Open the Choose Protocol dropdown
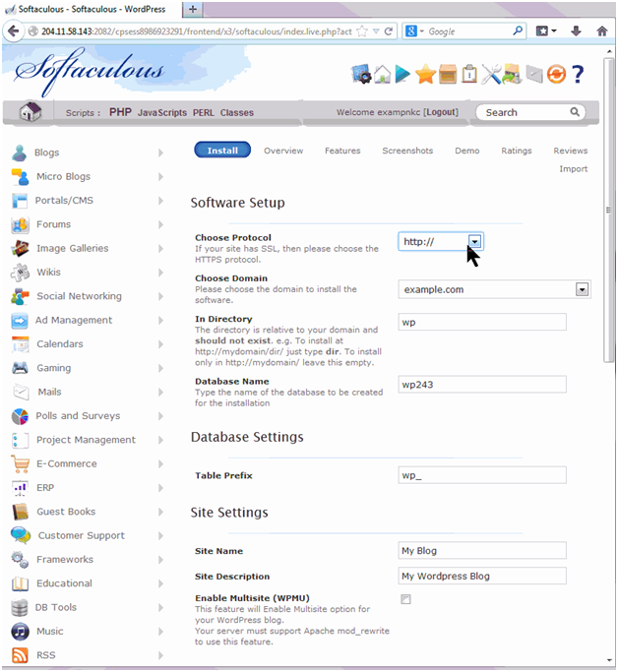 coord(441,242)
